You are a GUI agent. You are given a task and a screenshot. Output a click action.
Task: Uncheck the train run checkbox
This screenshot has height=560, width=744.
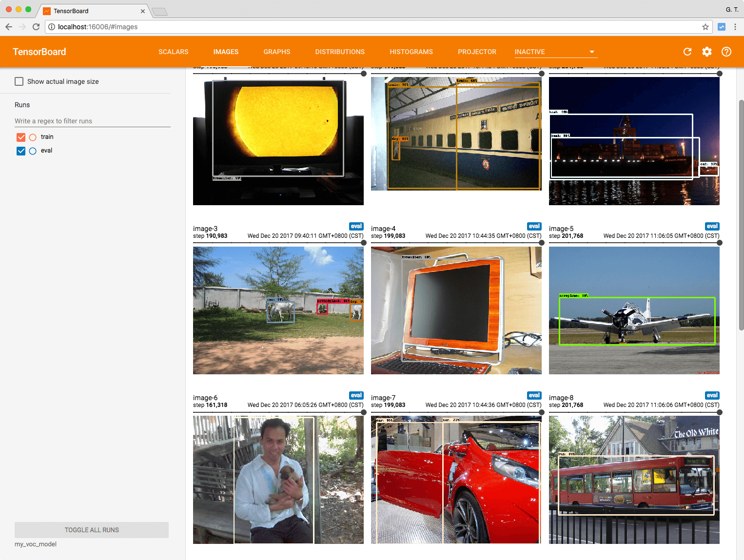point(21,137)
